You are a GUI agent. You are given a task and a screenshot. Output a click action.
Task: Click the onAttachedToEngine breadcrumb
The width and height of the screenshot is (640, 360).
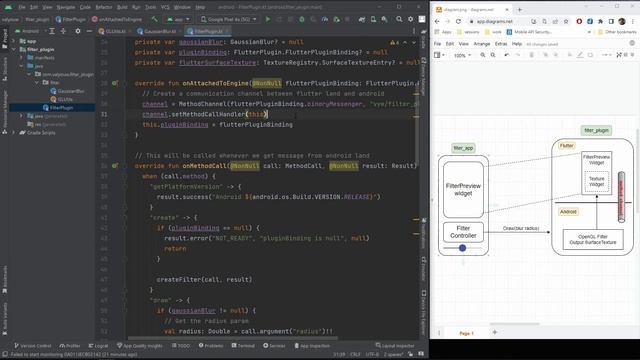pyautogui.click(x=117, y=19)
